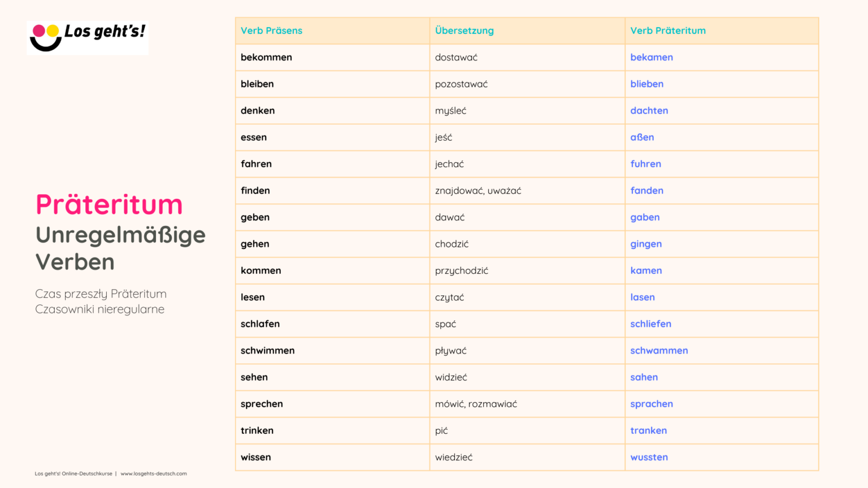The width and height of the screenshot is (868, 488).
Task: Click the blue word gingen
Action: click(x=645, y=244)
